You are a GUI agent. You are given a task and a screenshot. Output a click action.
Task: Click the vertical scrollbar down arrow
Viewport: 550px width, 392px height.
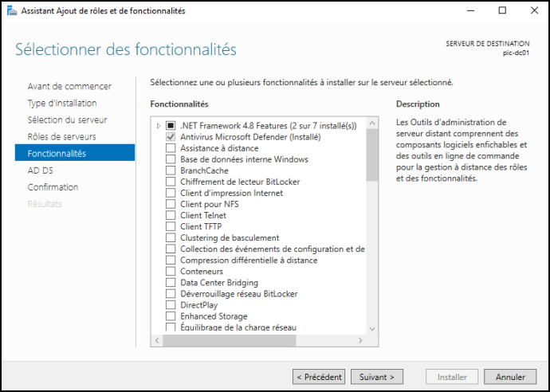point(372,329)
